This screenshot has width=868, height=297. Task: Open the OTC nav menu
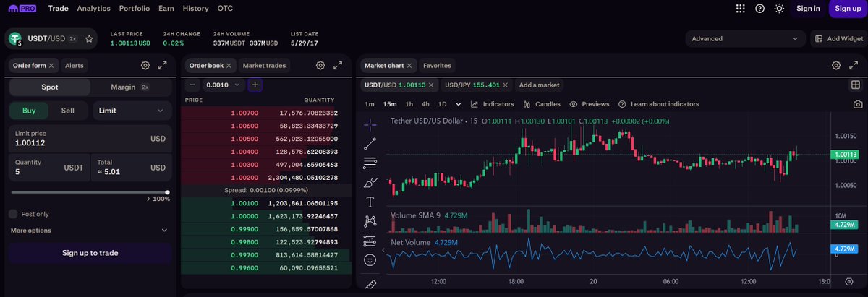225,9
